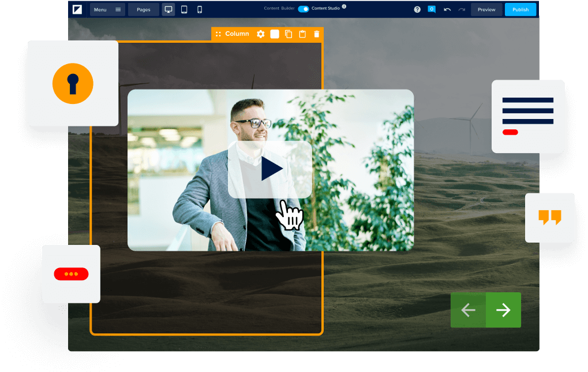588x372 pixels.
Task: Undo the last change
Action: point(447,9)
